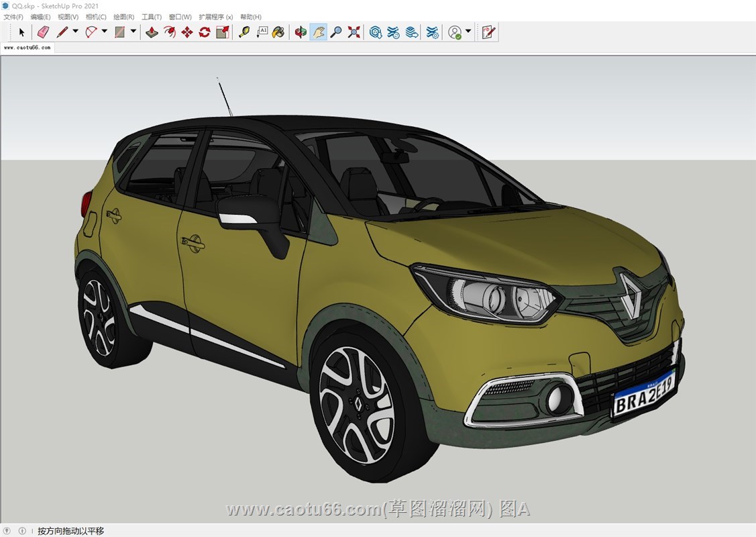Select the arrow Select tool
The height and width of the screenshot is (537, 756).
(x=21, y=32)
